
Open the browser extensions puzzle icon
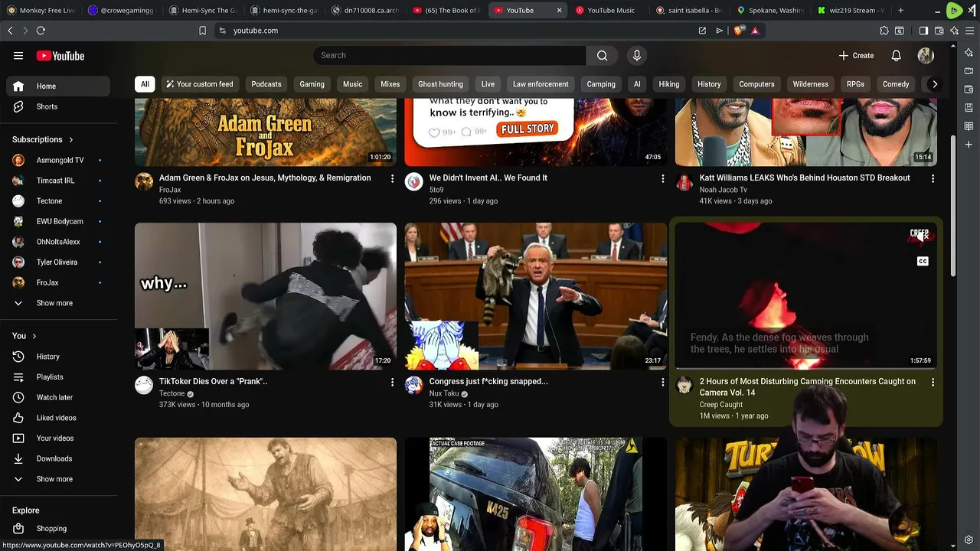coord(884,31)
